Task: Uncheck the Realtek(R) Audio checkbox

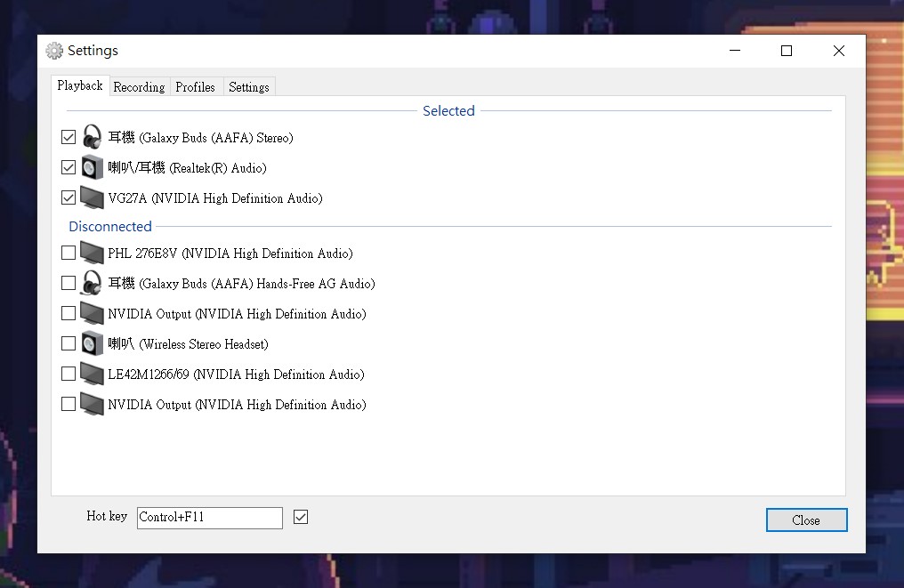Action: 69,167
